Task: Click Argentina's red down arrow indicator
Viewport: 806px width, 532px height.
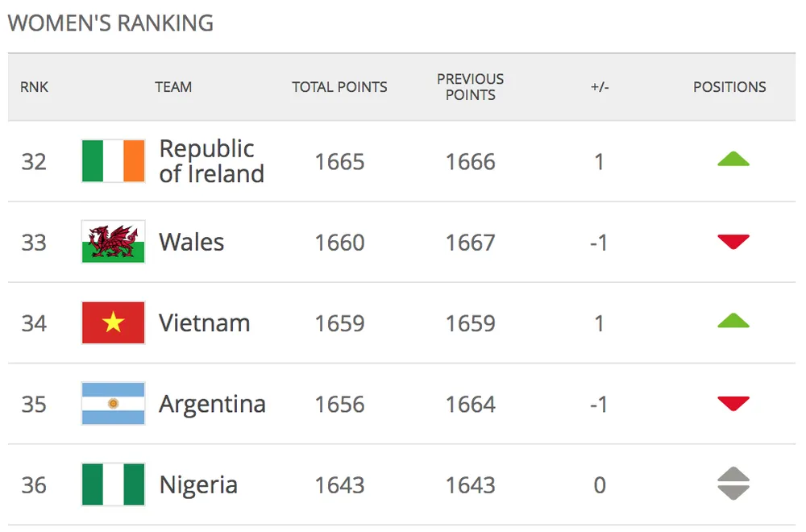Action: 733,403
